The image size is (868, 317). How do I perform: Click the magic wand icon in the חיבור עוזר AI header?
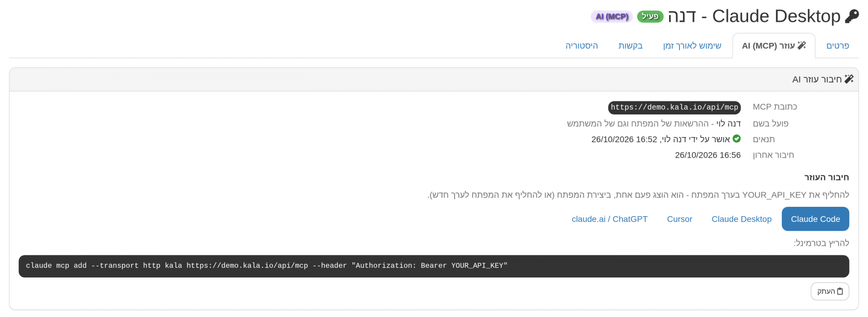[x=849, y=79]
